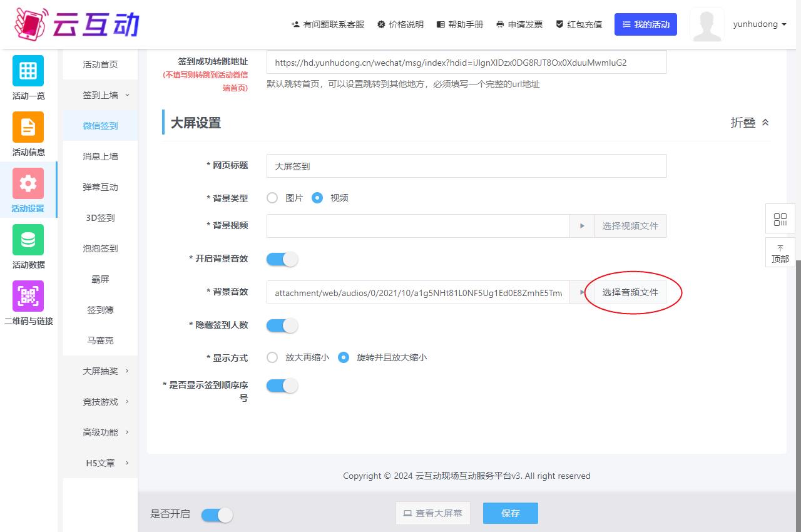Click 保存 save button

(511, 513)
